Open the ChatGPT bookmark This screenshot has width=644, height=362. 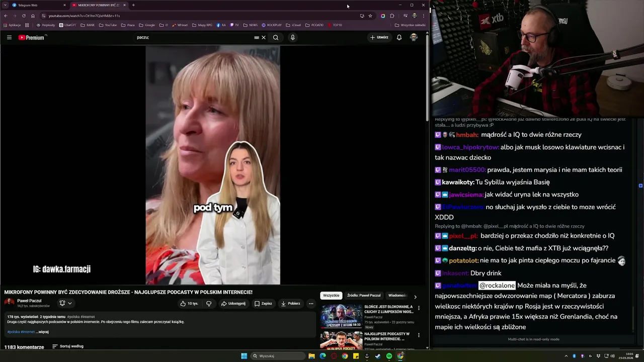pyautogui.click(x=67, y=25)
